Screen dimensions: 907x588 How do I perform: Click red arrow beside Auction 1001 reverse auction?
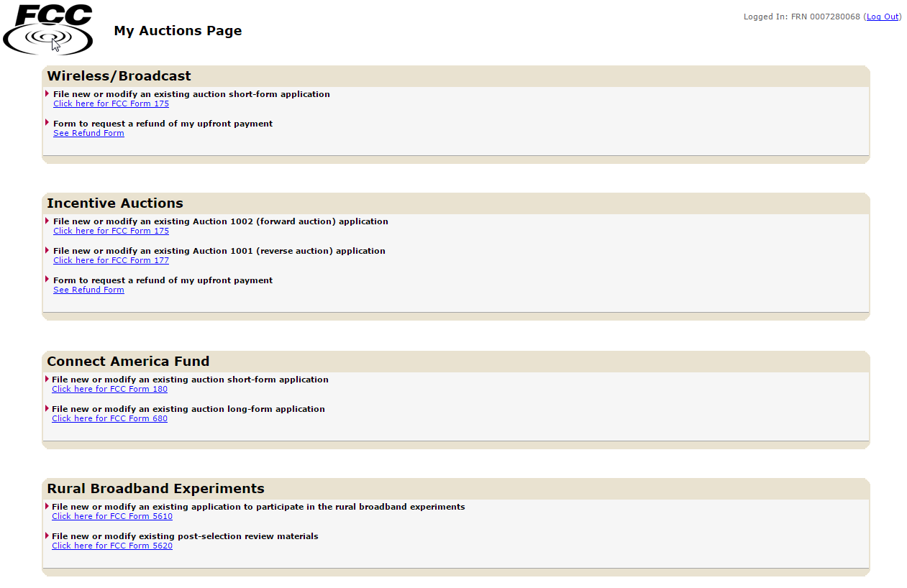coord(47,250)
